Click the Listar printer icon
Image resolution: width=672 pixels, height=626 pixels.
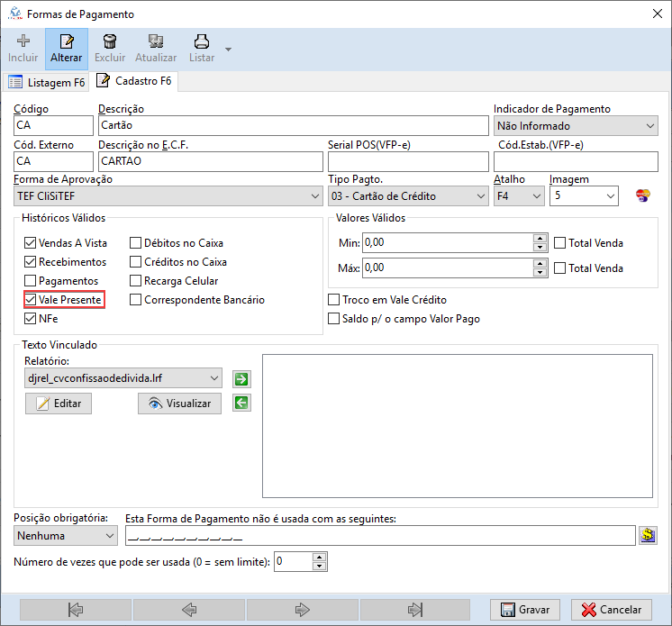click(x=202, y=41)
